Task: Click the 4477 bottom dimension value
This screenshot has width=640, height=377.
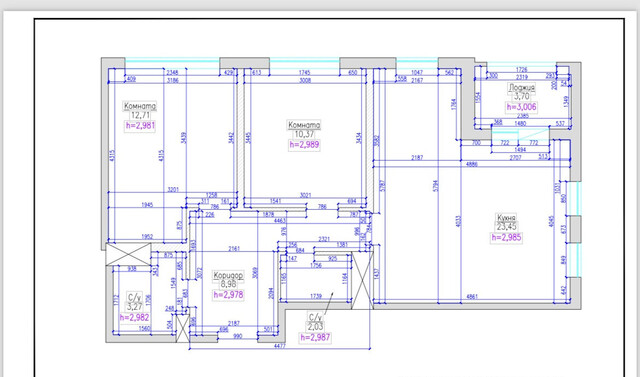Action: click(x=280, y=346)
